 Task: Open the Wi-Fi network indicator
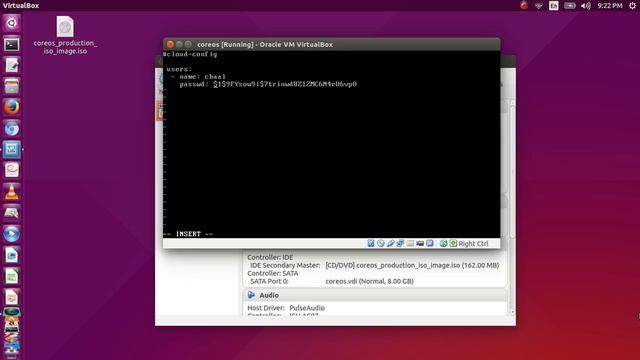pos(539,5)
